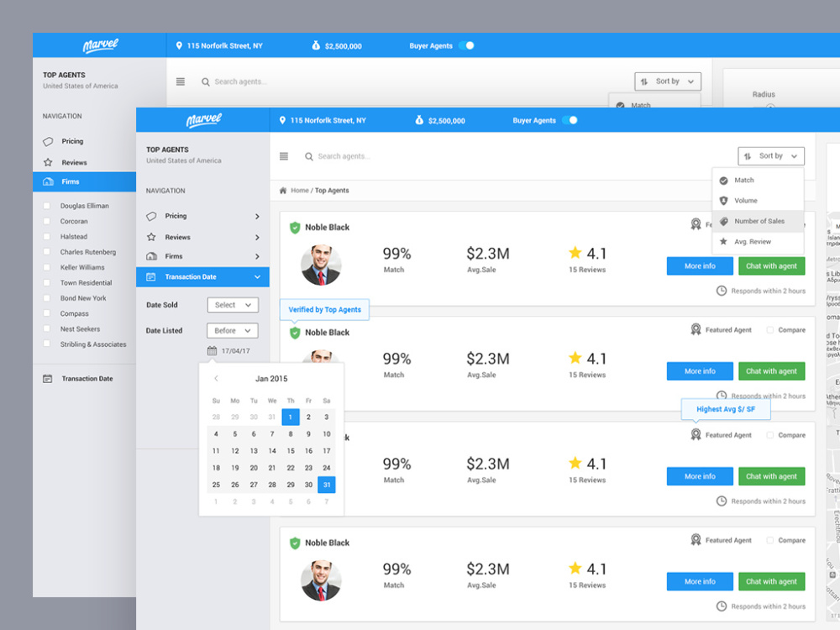Click agent photo on first Noble Black card
Screen dimensions: 840x630
(x=321, y=265)
